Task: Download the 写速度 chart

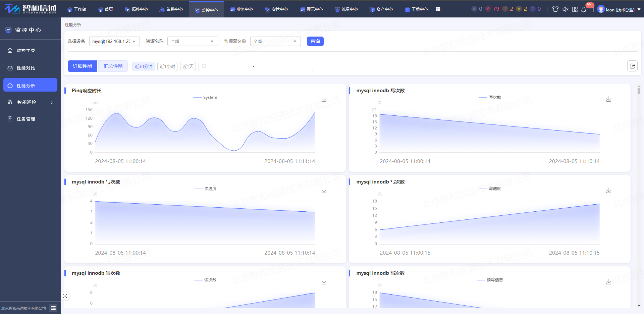Action: pyautogui.click(x=609, y=191)
